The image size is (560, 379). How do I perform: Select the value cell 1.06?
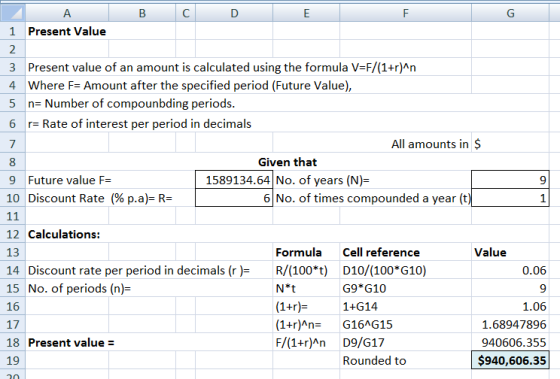510,306
